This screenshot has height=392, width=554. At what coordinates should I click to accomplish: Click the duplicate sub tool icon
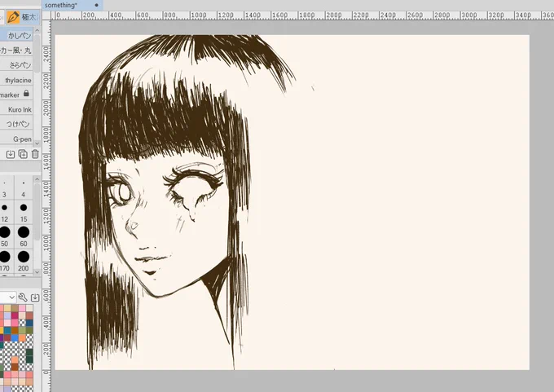coord(23,154)
